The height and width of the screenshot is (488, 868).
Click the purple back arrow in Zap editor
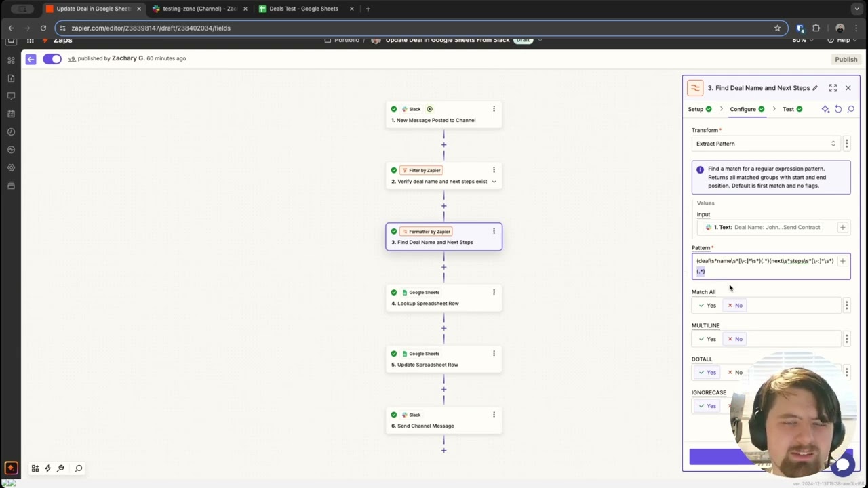[x=31, y=59]
